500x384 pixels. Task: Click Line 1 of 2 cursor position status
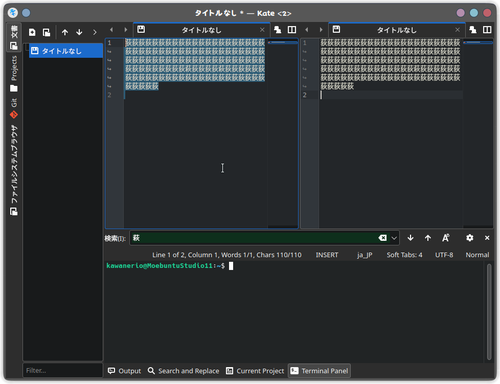click(227, 255)
